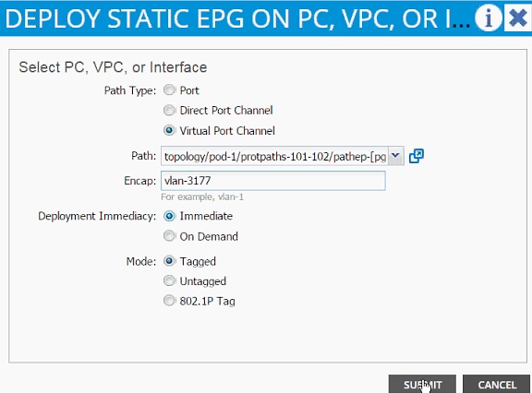Focus the Encap vlan-3177 field
The height and width of the screenshot is (393, 532).
click(273, 181)
